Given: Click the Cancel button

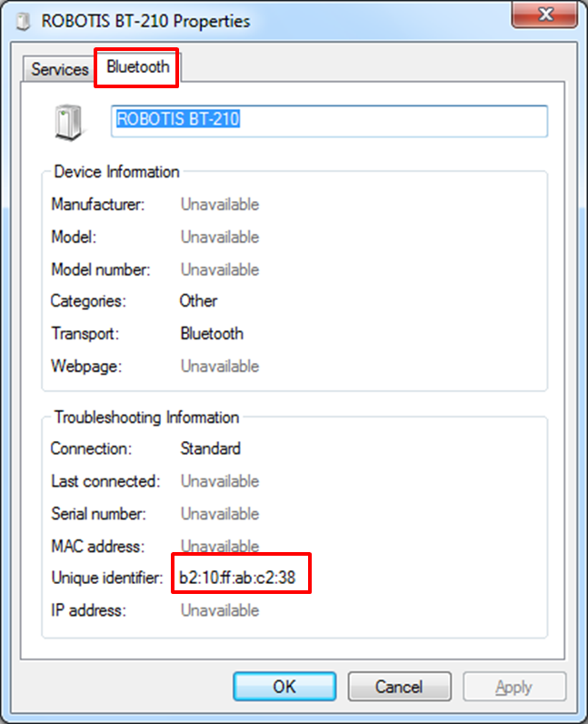Looking at the screenshot, I should (399, 687).
